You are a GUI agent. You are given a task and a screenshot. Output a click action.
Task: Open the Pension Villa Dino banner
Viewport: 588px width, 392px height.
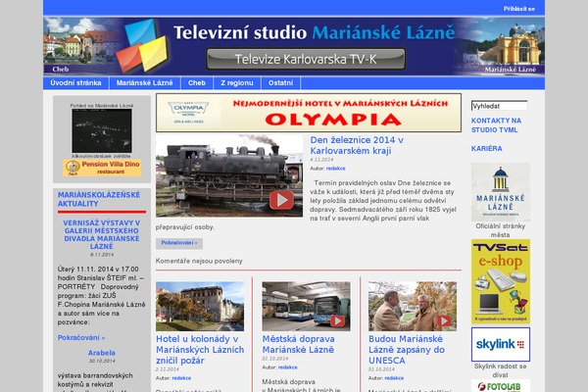[102, 168]
